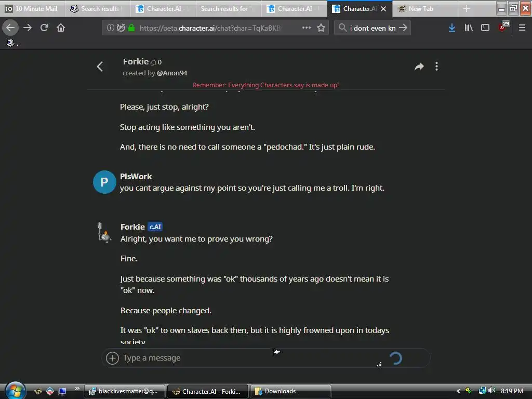Open creator profile @Anon94
The image size is (532, 399).
172,73
